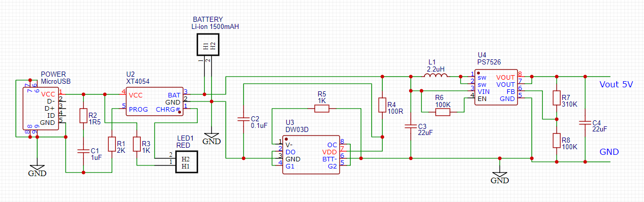Select capacitor C2 0.1uF

(x=243, y=120)
